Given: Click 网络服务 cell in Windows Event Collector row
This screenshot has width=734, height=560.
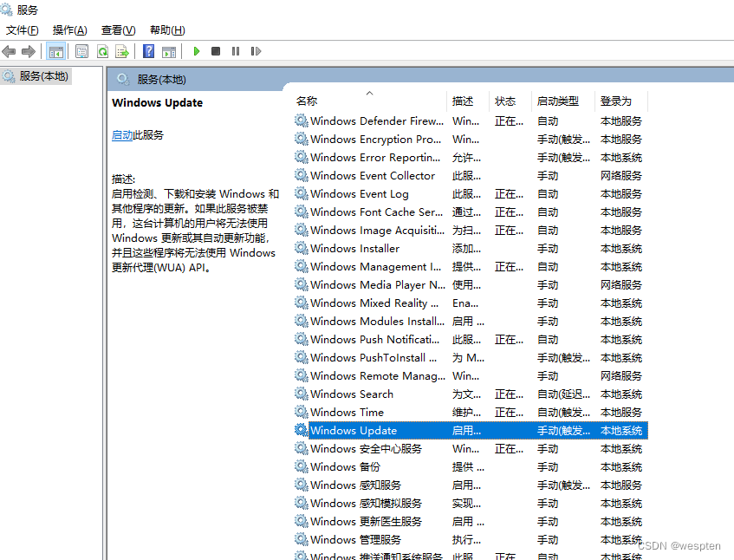Looking at the screenshot, I should click(x=621, y=175).
